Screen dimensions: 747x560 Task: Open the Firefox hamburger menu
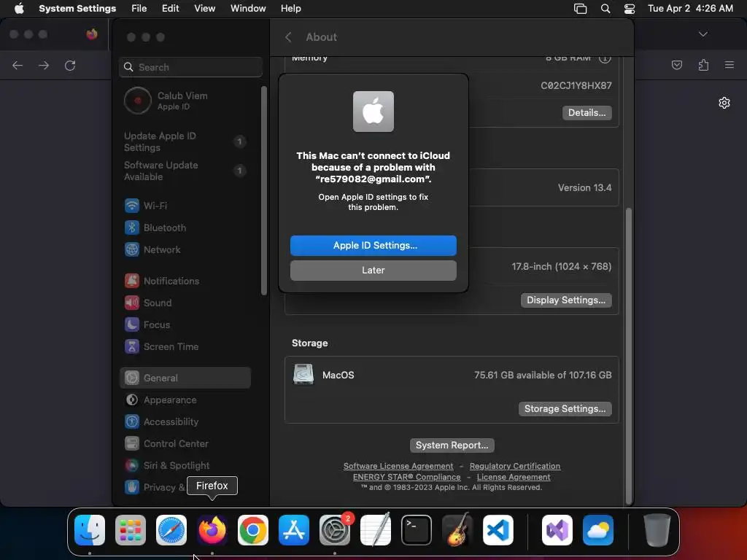tap(729, 65)
